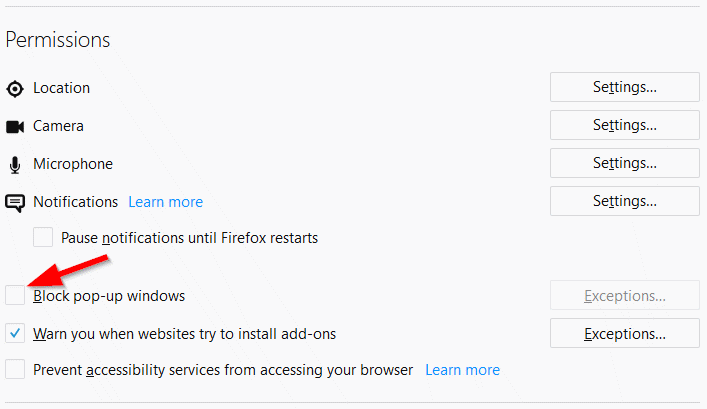Open Settings for Camera permission

click(624, 125)
